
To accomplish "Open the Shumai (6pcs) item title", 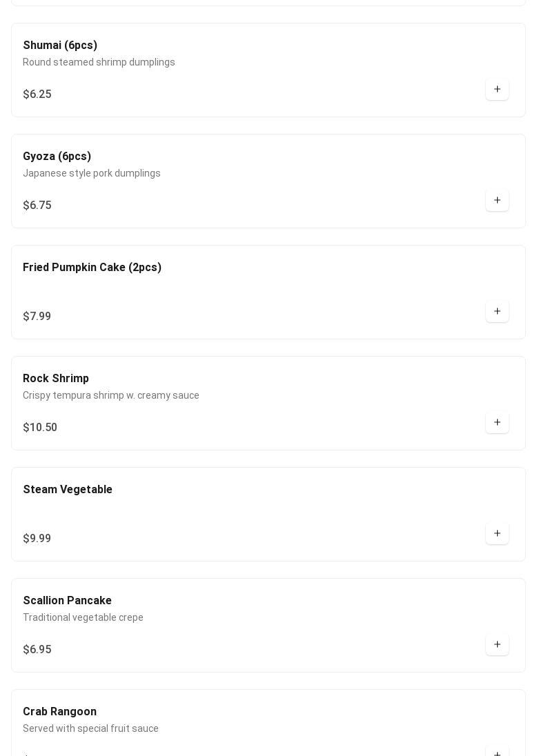I will point(60,46).
